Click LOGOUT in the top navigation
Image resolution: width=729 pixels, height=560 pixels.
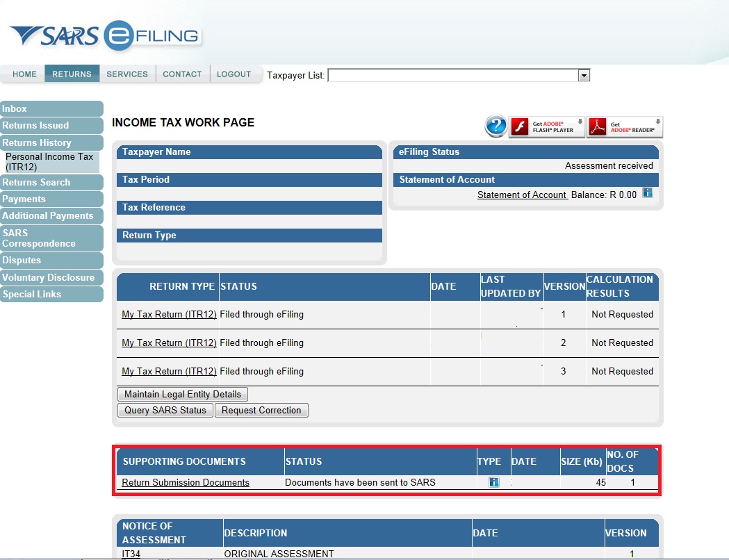pos(234,74)
